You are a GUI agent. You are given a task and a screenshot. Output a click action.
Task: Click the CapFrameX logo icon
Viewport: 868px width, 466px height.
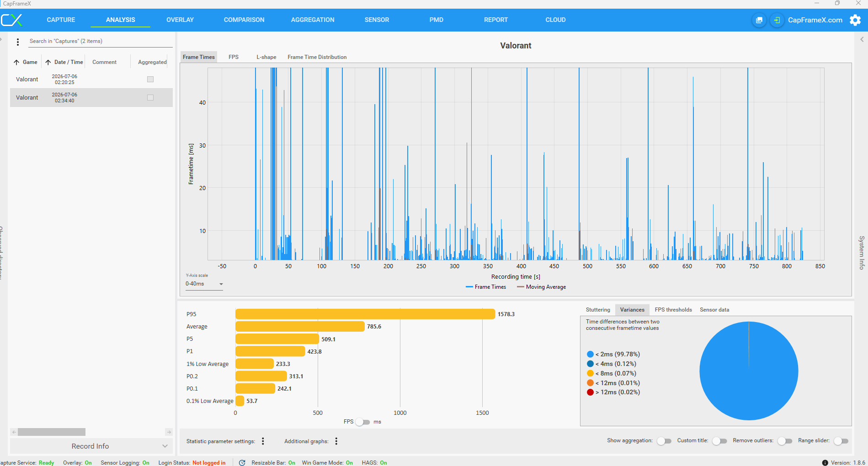pos(11,20)
